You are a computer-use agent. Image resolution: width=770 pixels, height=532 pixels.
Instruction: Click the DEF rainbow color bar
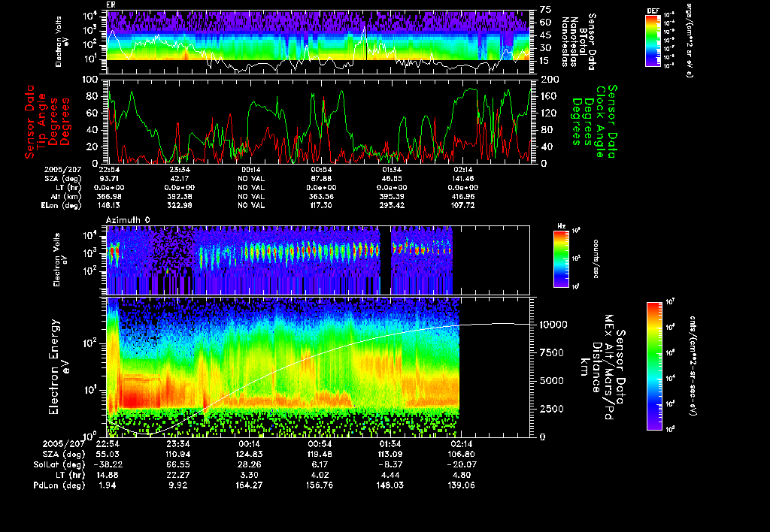point(653,41)
